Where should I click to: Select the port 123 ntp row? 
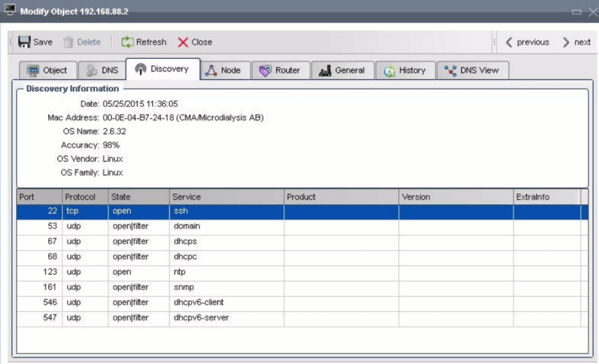[146, 272]
